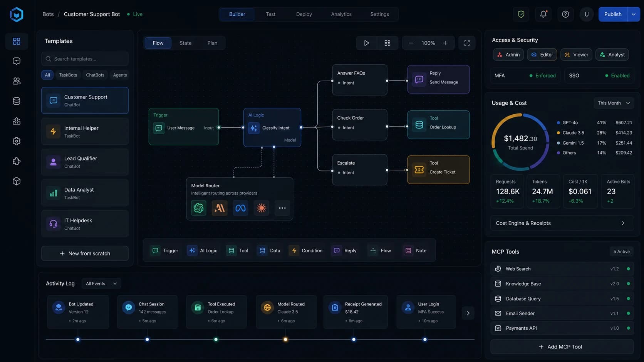Viewport: 644px width, 362px height.
Task: Zoom out the canvas with minus
Action: (x=411, y=43)
